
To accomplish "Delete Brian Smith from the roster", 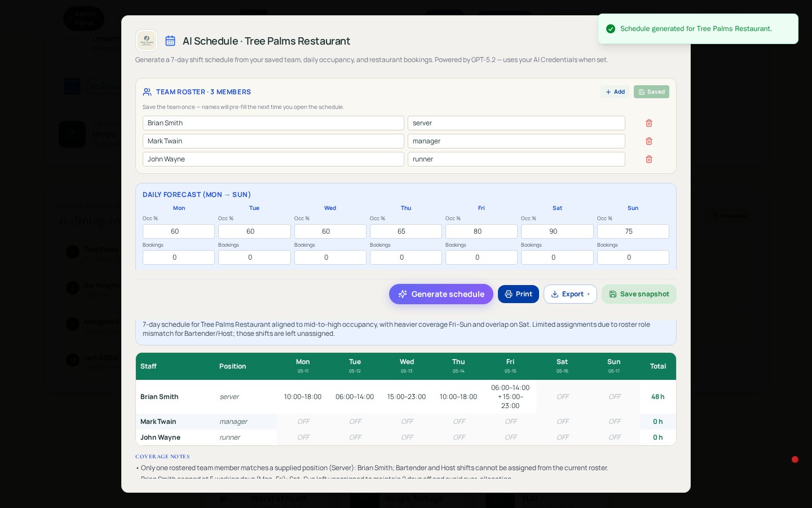I will pos(649,123).
